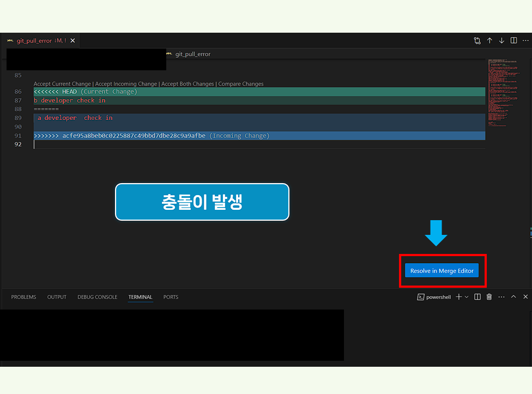The height and width of the screenshot is (394, 532).
Task: Open the compare changes view icon
Action: coord(477,40)
